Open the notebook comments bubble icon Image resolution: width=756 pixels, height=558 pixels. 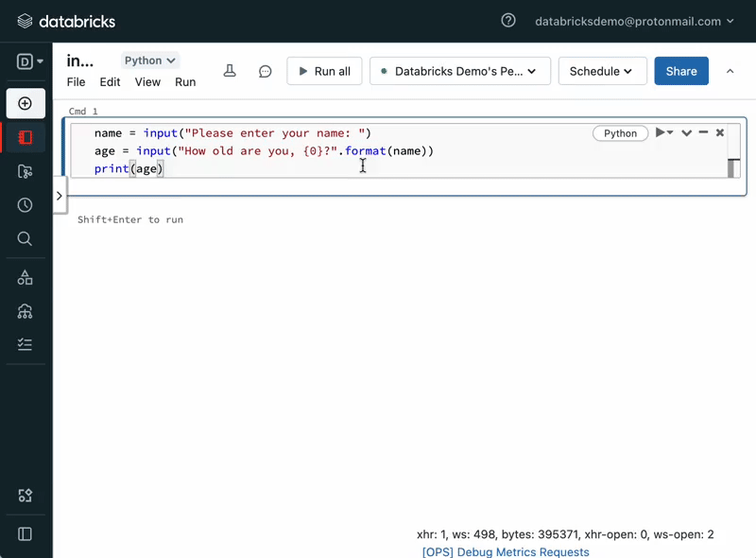pyautogui.click(x=265, y=70)
